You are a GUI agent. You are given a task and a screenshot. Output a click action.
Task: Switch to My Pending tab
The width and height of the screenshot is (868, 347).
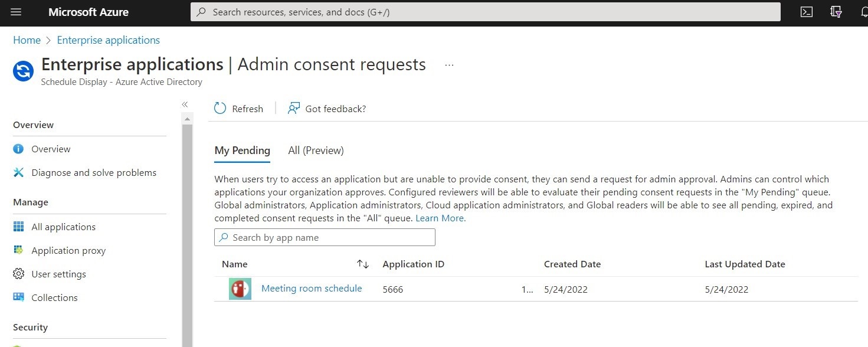(x=243, y=150)
